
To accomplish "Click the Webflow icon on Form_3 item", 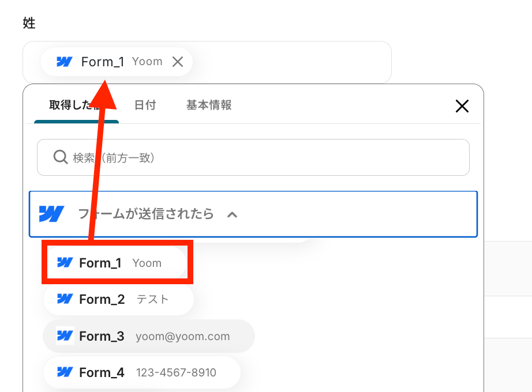I will (x=65, y=336).
